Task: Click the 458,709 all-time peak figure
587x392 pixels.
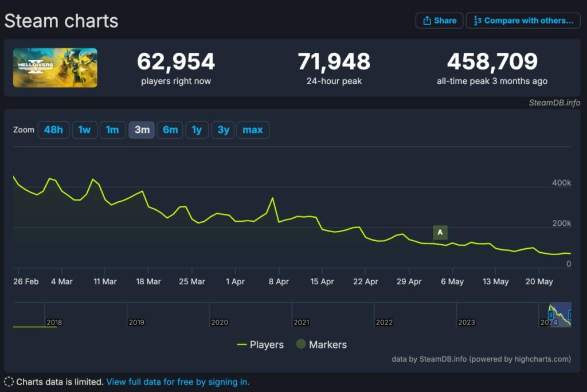Action: (492, 61)
